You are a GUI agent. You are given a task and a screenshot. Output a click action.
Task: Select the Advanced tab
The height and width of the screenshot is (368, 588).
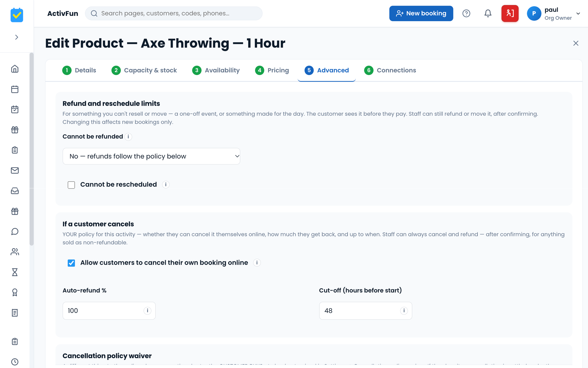[x=327, y=70]
